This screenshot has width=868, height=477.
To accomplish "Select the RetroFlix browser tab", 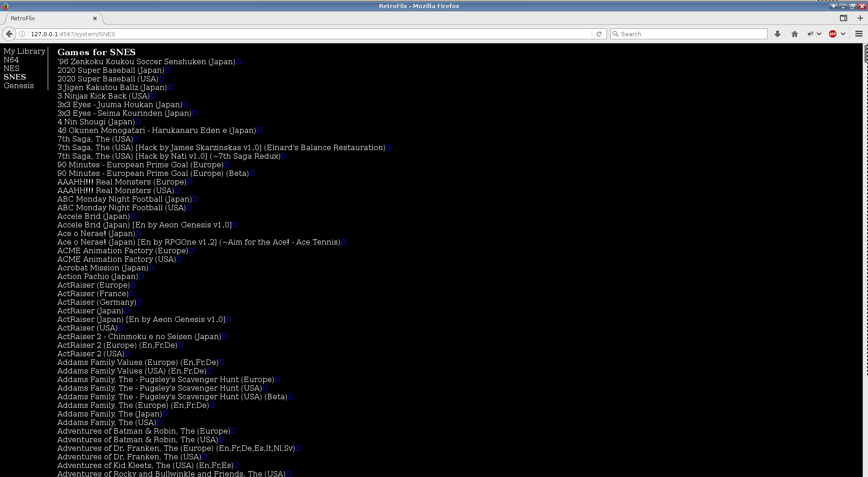I will pos(53,19).
